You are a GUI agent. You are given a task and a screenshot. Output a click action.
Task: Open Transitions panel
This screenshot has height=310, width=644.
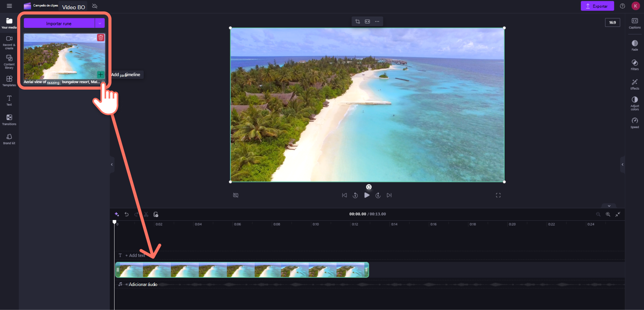[9, 120]
